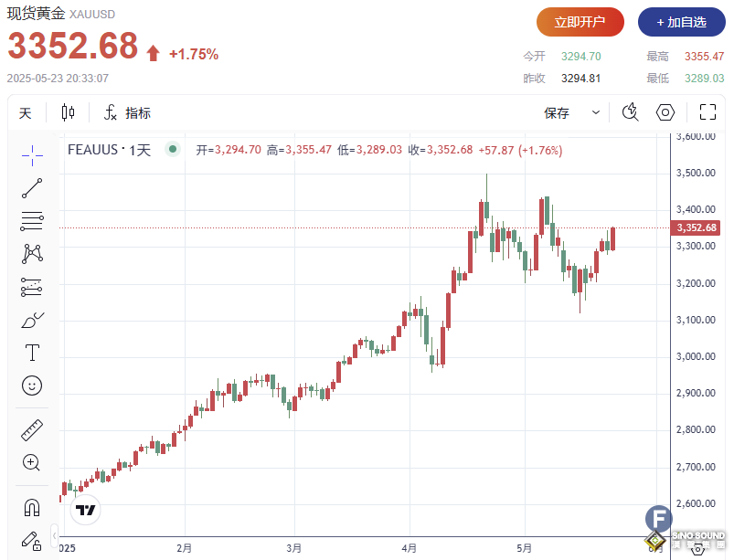
Task: Activate the zoom in tool
Action: click(x=32, y=462)
